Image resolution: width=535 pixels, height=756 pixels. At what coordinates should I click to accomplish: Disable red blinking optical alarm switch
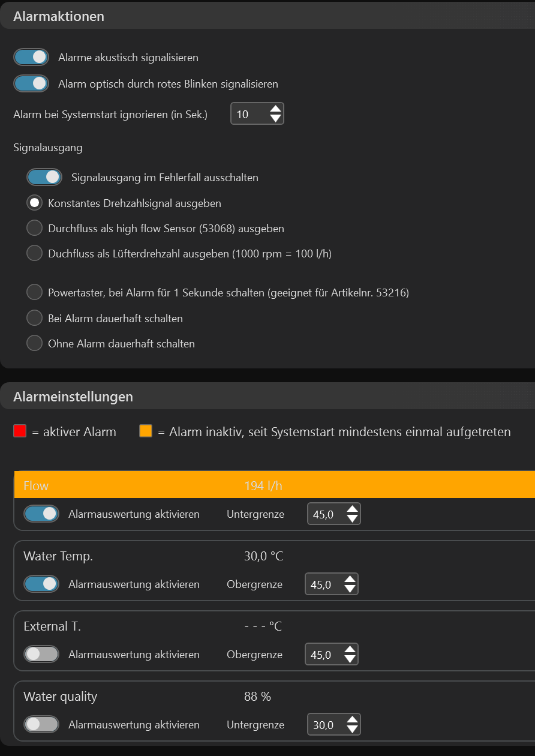[31, 83]
